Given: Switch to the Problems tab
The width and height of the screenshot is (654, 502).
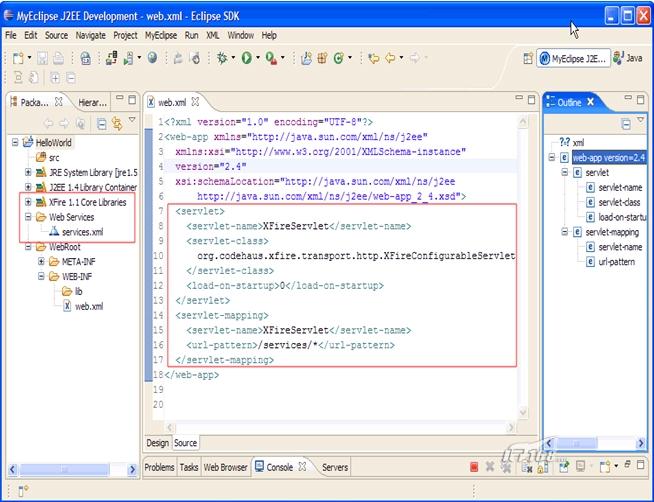Looking at the screenshot, I should (x=159, y=467).
